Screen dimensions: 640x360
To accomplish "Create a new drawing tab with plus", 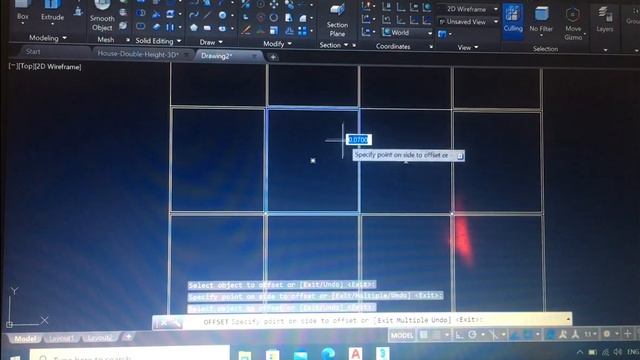I will tap(273, 57).
